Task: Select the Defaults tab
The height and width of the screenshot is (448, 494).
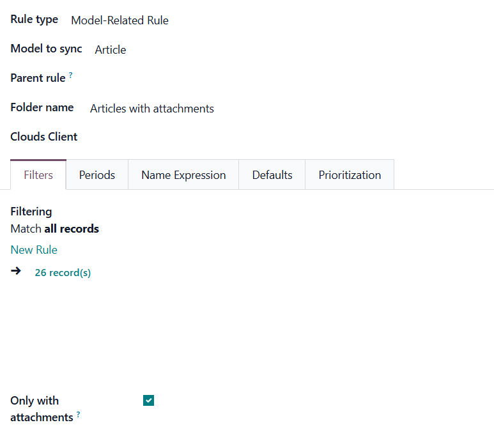Action: click(x=272, y=175)
